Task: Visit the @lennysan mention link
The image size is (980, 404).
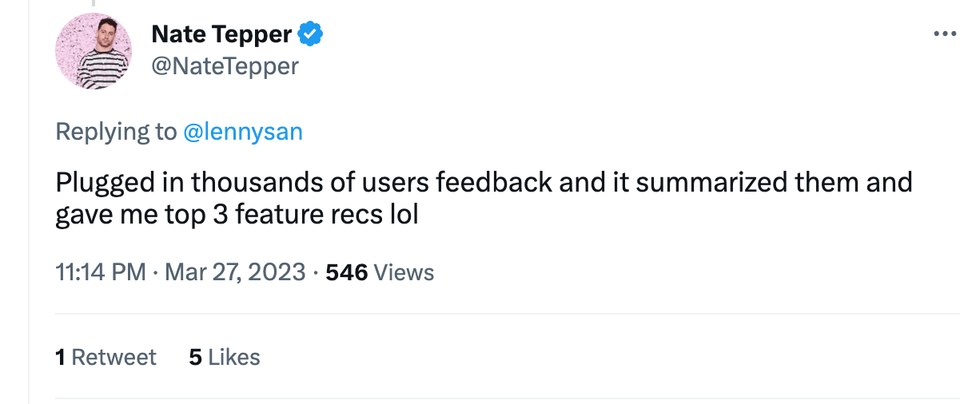Action: [x=243, y=132]
